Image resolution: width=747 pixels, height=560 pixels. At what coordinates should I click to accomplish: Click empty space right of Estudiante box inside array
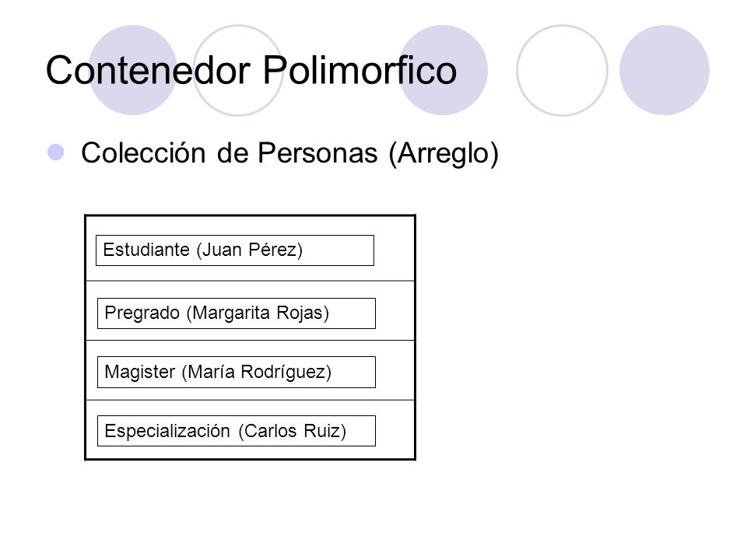click(x=395, y=249)
